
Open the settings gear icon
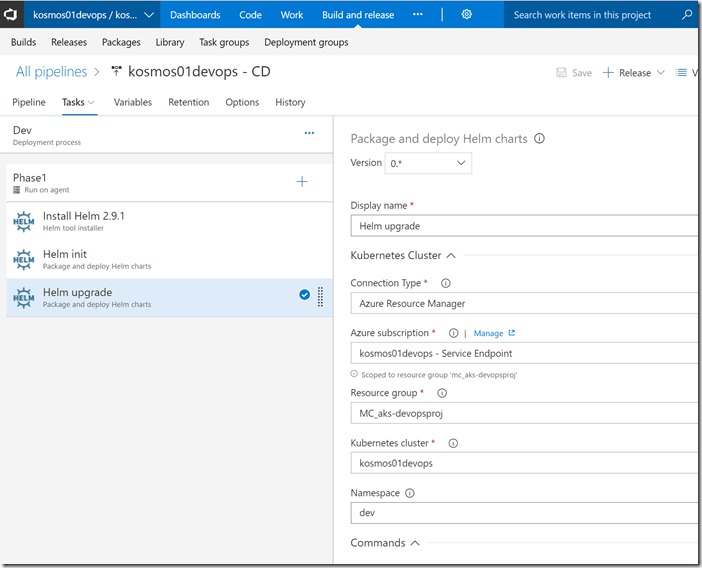(x=466, y=15)
